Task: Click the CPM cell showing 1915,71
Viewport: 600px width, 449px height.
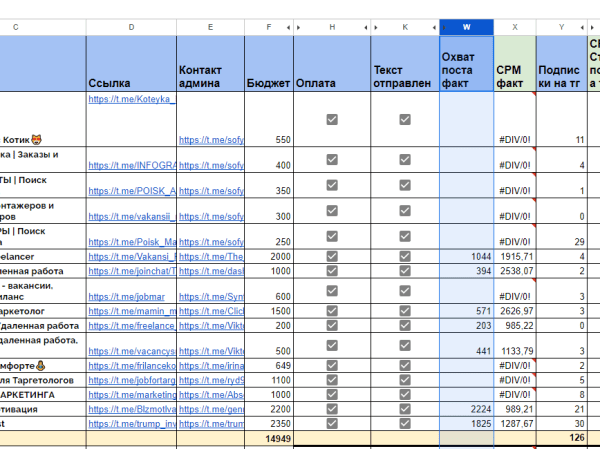Action: (x=514, y=257)
